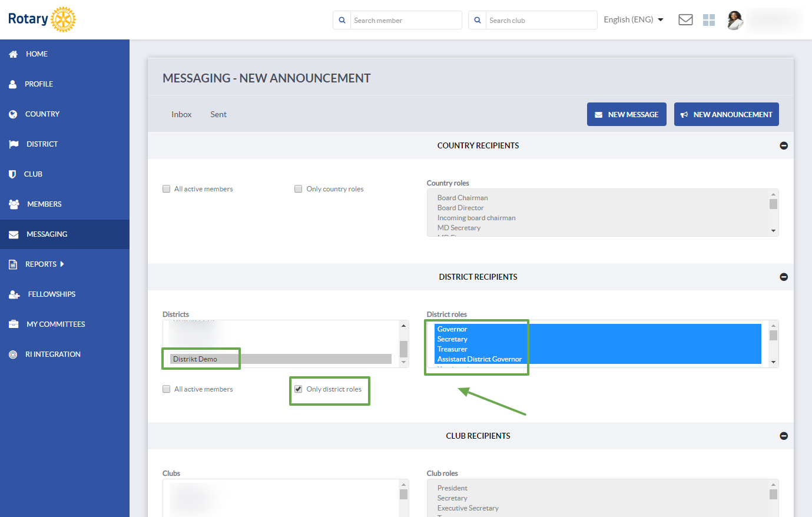Click the My Committees briefcase icon
This screenshot has height=517, width=812.
point(14,324)
